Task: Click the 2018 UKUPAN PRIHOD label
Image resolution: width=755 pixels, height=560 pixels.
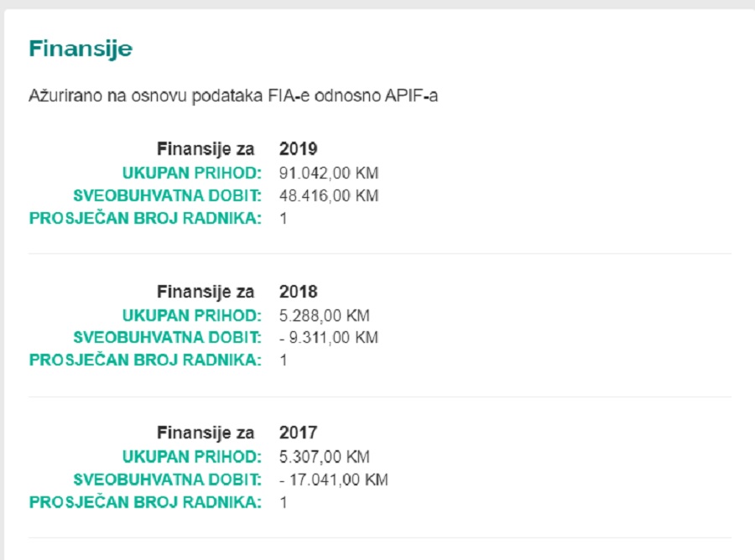Action: 191,315
